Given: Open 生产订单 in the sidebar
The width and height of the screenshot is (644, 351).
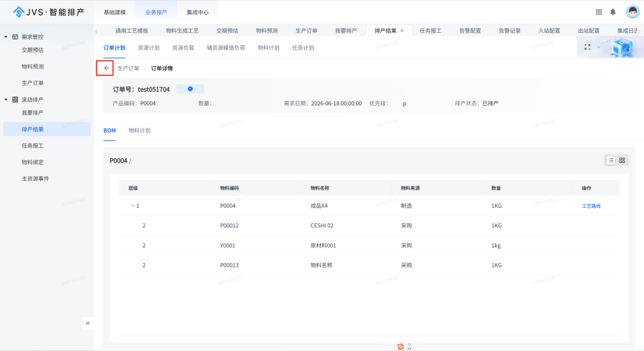Looking at the screenshot, I should click(32, 83).
